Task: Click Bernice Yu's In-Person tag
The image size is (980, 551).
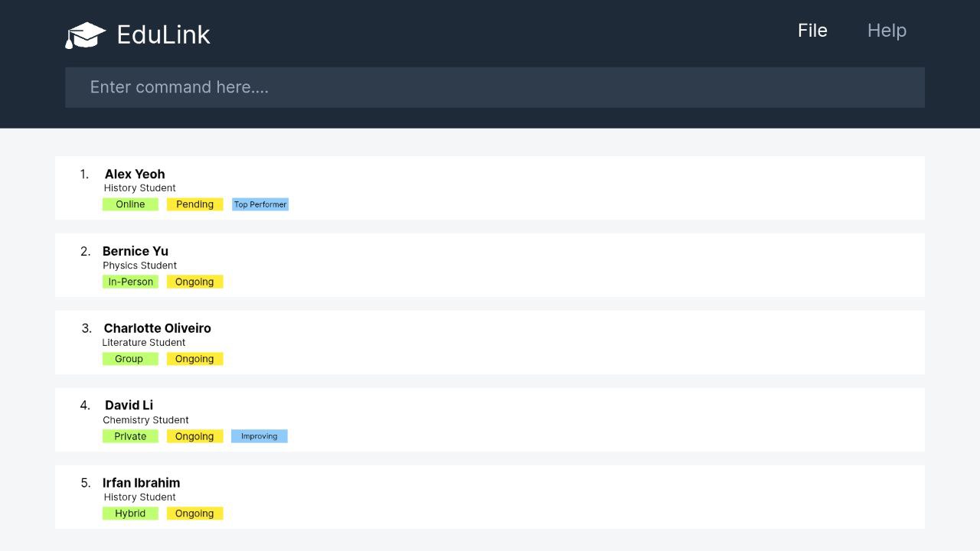Action: [130, 282]
